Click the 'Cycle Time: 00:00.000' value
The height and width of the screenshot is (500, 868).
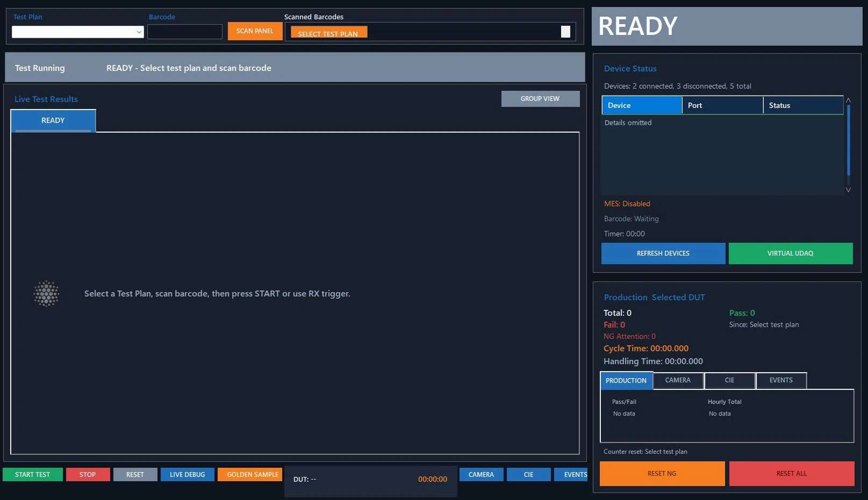coord(646,349)
